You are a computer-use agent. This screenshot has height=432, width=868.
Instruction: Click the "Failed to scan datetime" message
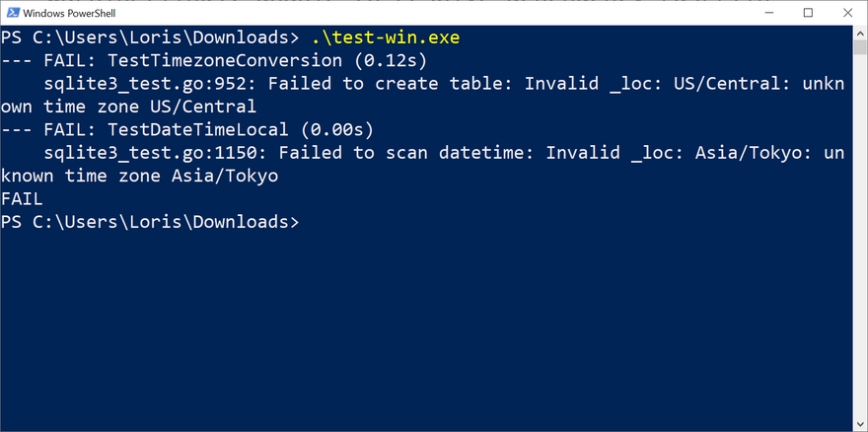[x=406, y=153]
